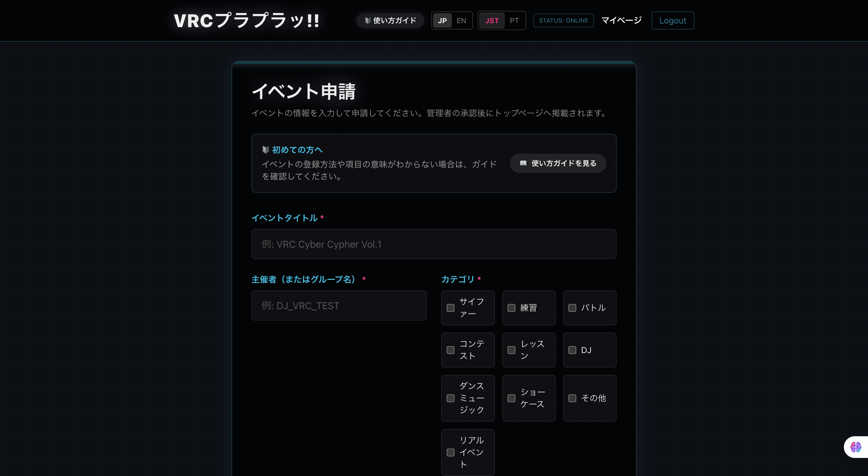868x476 pixels.
Task: Select the JST timezone option
Action: (x=492, y=20)
